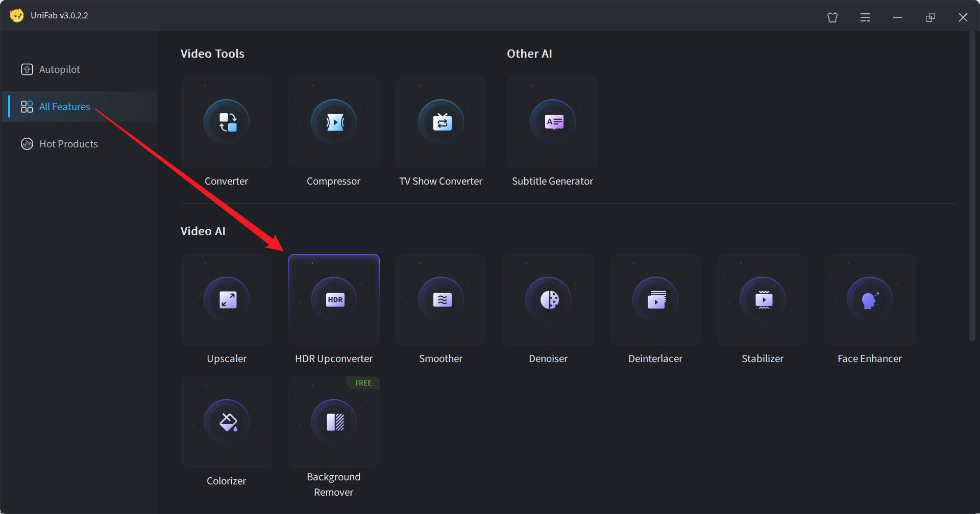Click the Video AI heading
Image resolution: width=980 pixels, height=514 pixels.
(203, 231)
